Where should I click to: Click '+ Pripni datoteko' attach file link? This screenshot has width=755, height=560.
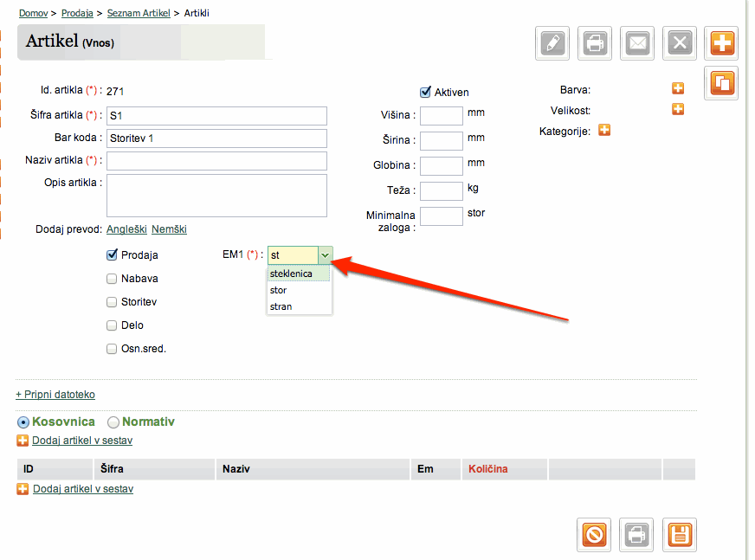click(55, 395)
